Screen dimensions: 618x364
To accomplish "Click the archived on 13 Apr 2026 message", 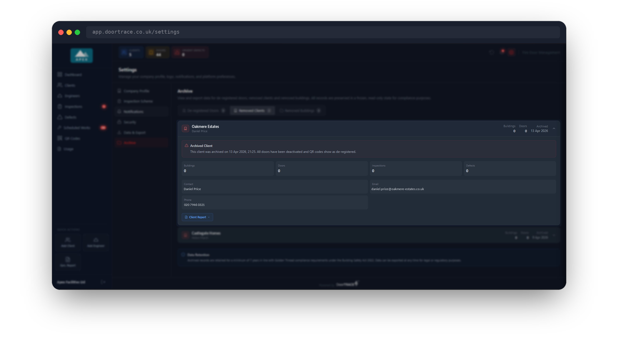I will tap(273, 152).
